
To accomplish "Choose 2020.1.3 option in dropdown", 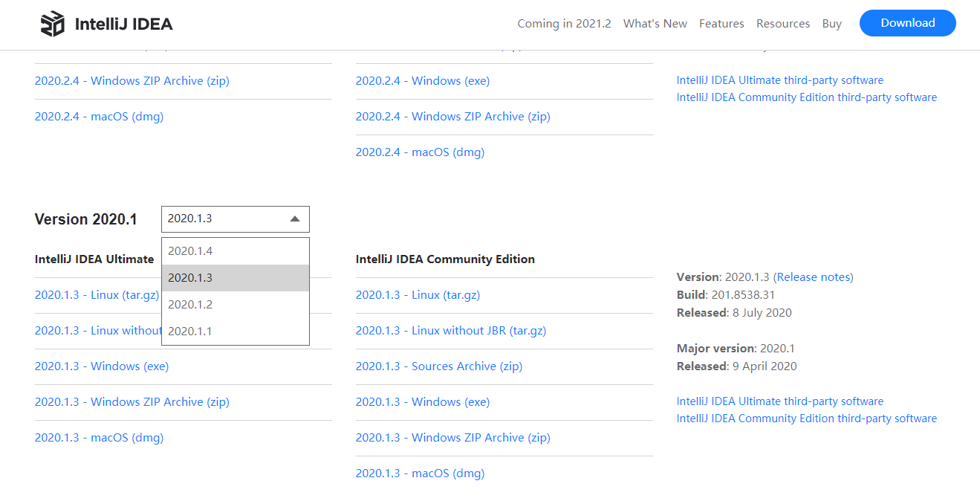I will point(236,278).
